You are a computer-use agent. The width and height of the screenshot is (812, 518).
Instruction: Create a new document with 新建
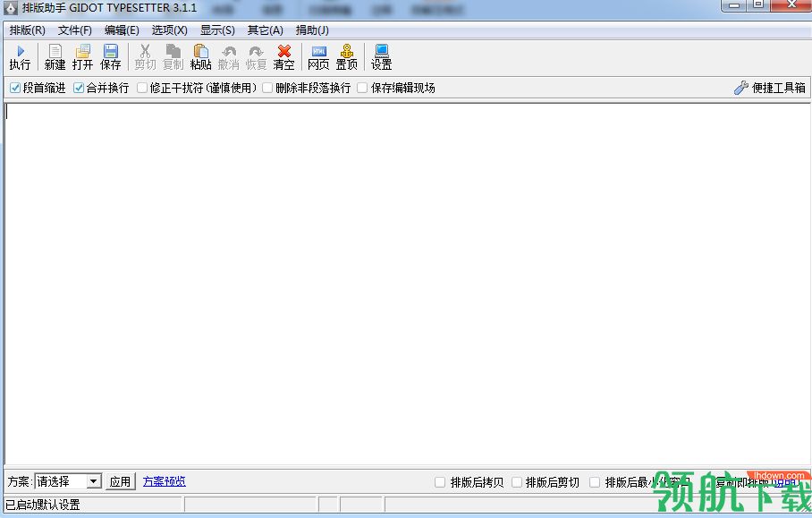coord(55,57)
